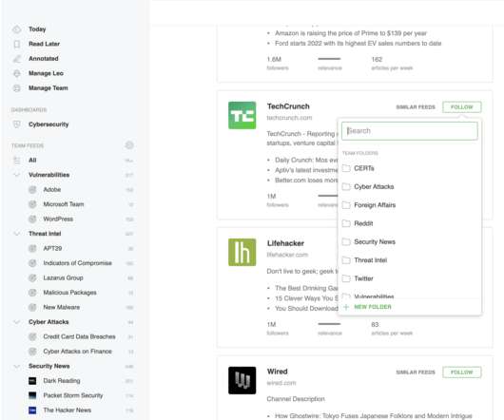504x420 pixels.
Task: Click the New Folder button
Action: 367,307
